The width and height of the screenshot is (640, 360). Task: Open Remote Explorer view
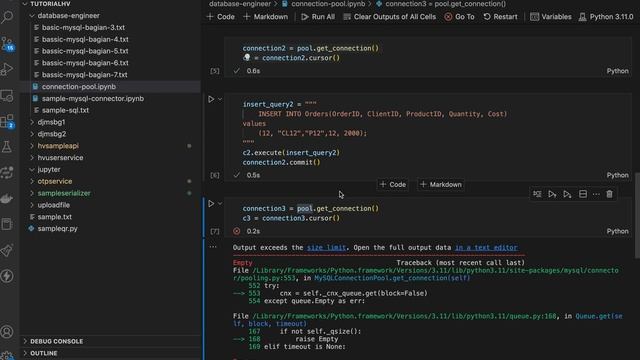[7, 96]
